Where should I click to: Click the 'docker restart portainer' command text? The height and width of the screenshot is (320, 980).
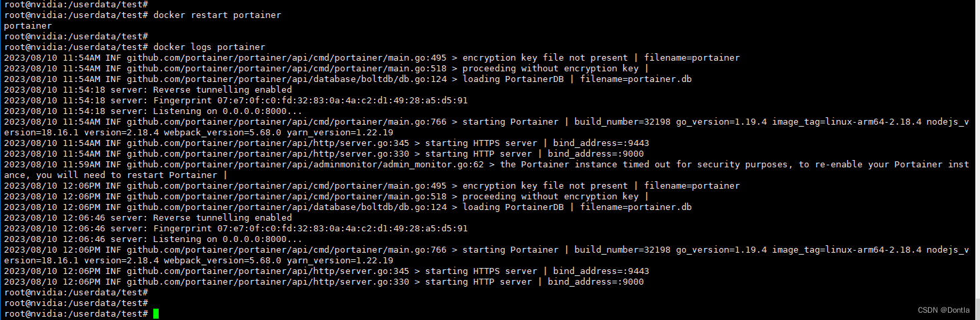pos(217,15)
